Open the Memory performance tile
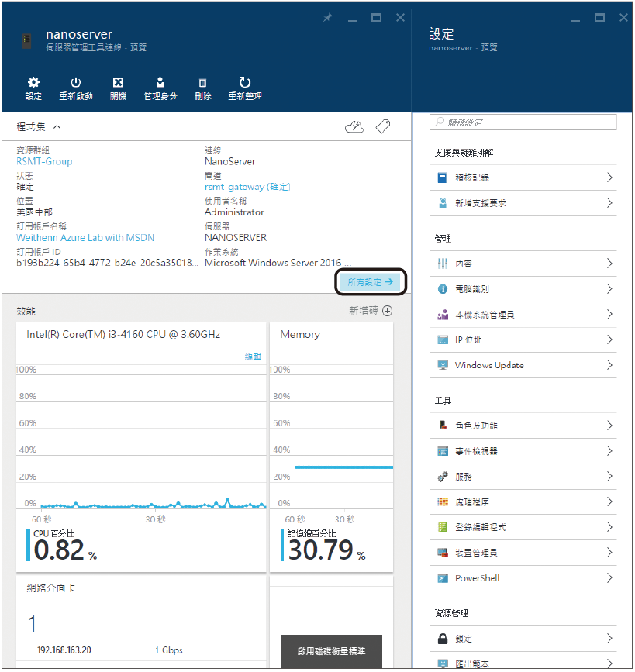This screenshot has width=635, height=672. click(331, 446)
